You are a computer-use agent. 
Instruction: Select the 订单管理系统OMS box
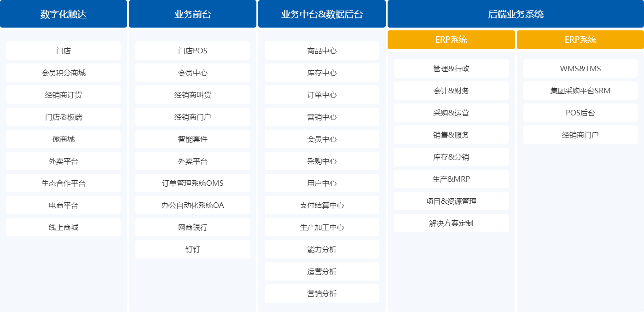(192, 183)
